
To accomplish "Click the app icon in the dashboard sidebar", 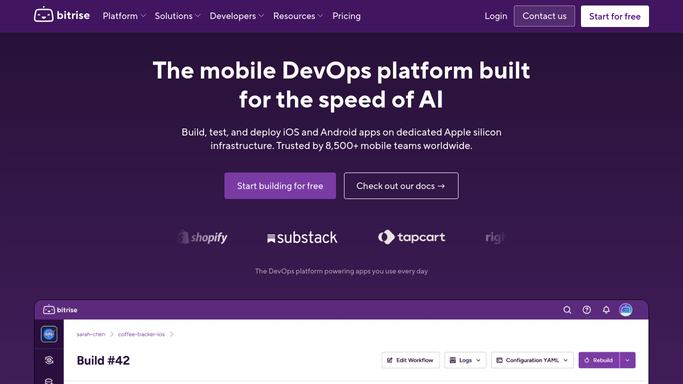I will (x=49, y=334).
